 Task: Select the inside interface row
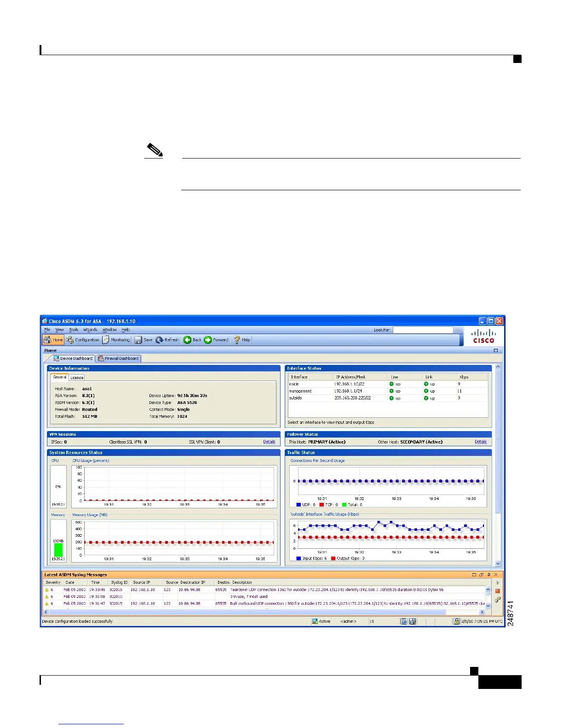pos(388,384)
